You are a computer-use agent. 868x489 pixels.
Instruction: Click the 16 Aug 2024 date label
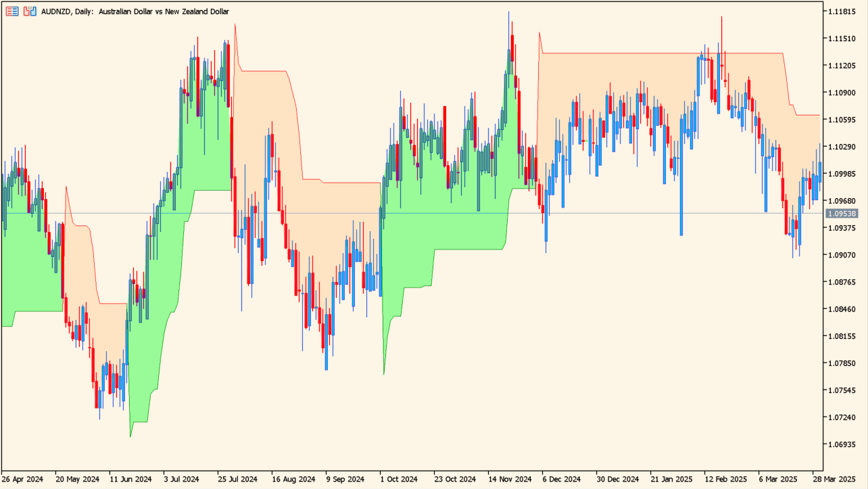pyautogui.click(x=293, y=479)
